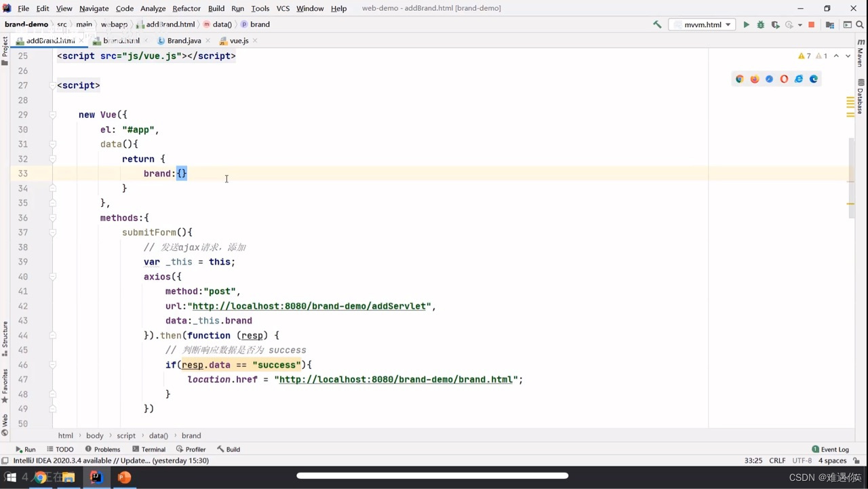This screenshot has height=489, width=868.
Task: Start debugging with the bug icon
Action: click(760, 24)
